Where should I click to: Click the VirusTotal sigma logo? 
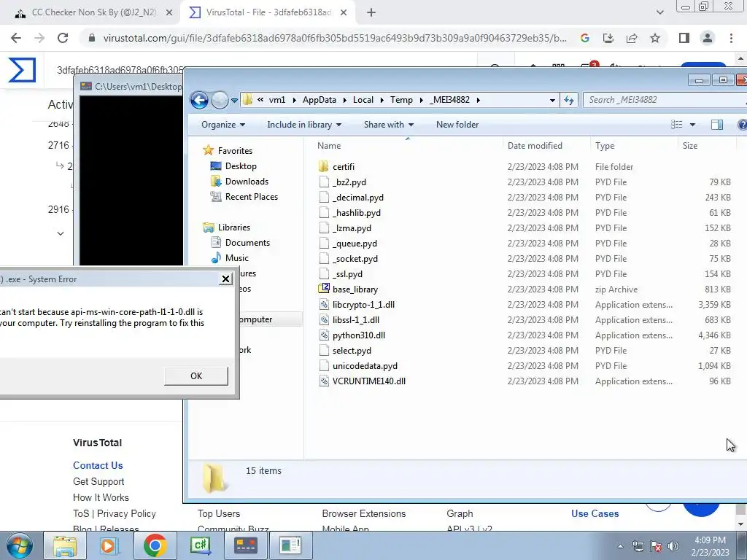click(x=22, y=70)
